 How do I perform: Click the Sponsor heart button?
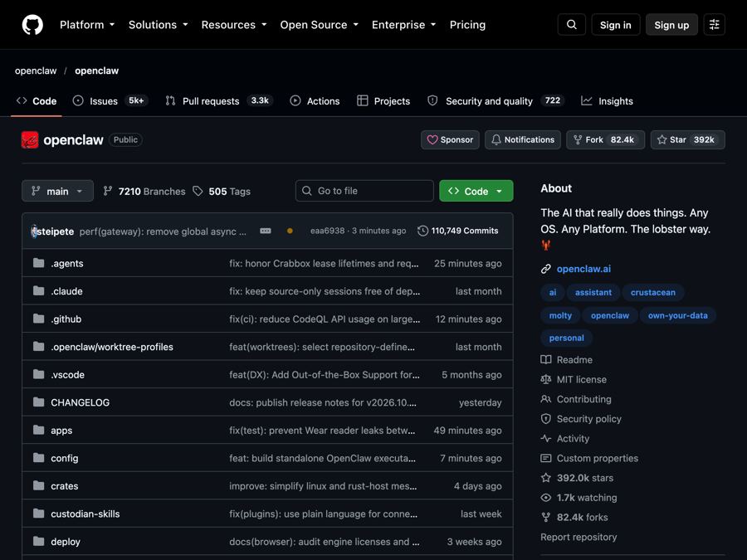coord(450,140)
